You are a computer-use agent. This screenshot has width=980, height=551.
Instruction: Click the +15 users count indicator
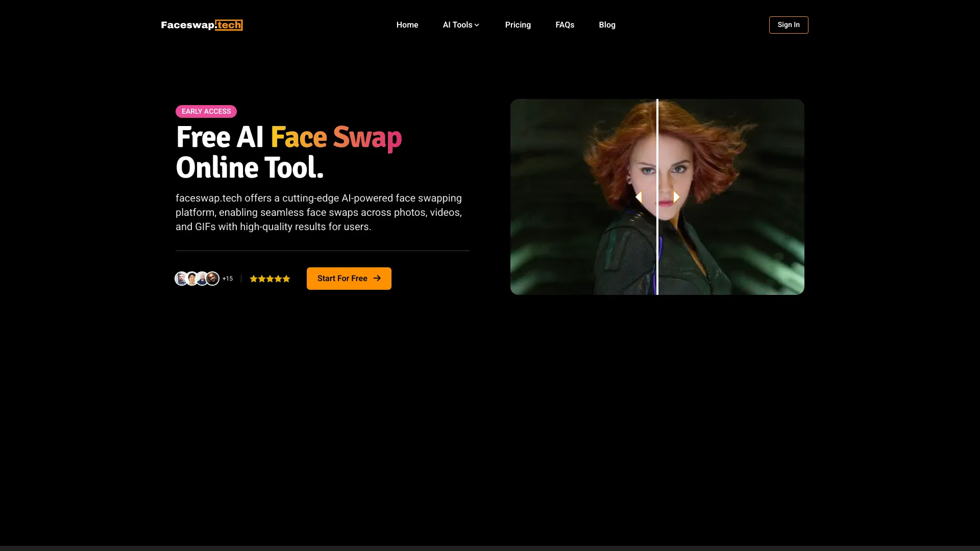click(x=227, y=279)
